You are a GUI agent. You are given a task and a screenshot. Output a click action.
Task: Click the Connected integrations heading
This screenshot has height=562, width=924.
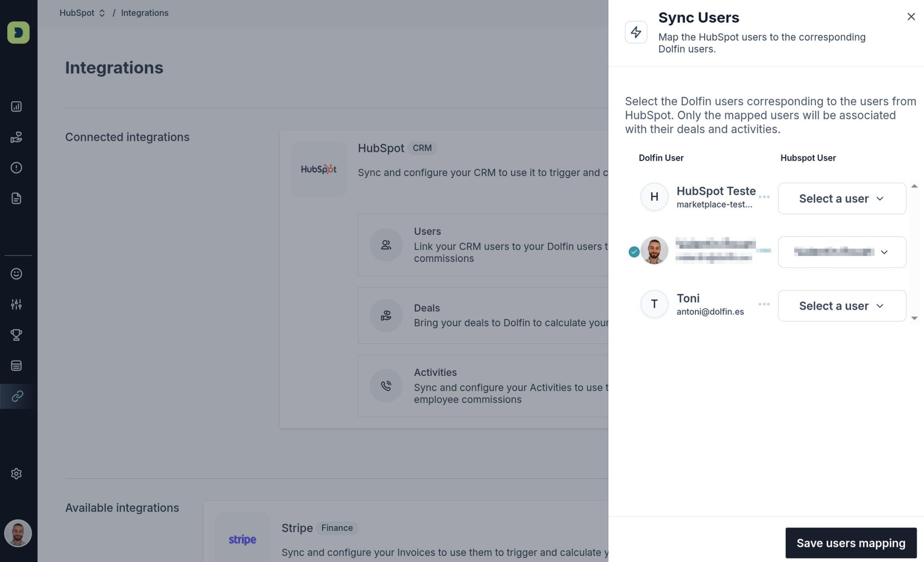click(x=127, y=137)
